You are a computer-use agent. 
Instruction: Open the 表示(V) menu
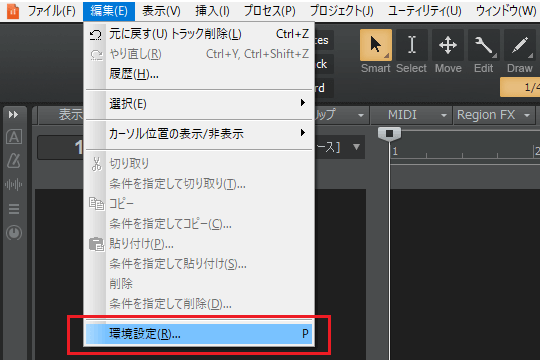(x=161, y=11)
